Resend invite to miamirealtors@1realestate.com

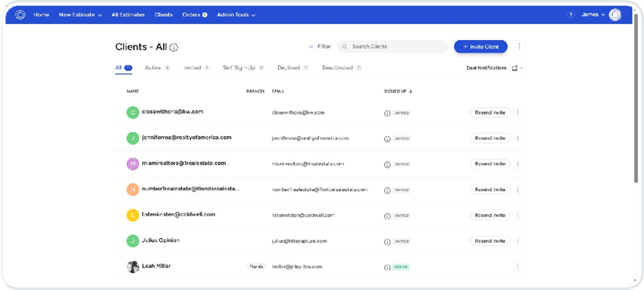tap(490, 164)
